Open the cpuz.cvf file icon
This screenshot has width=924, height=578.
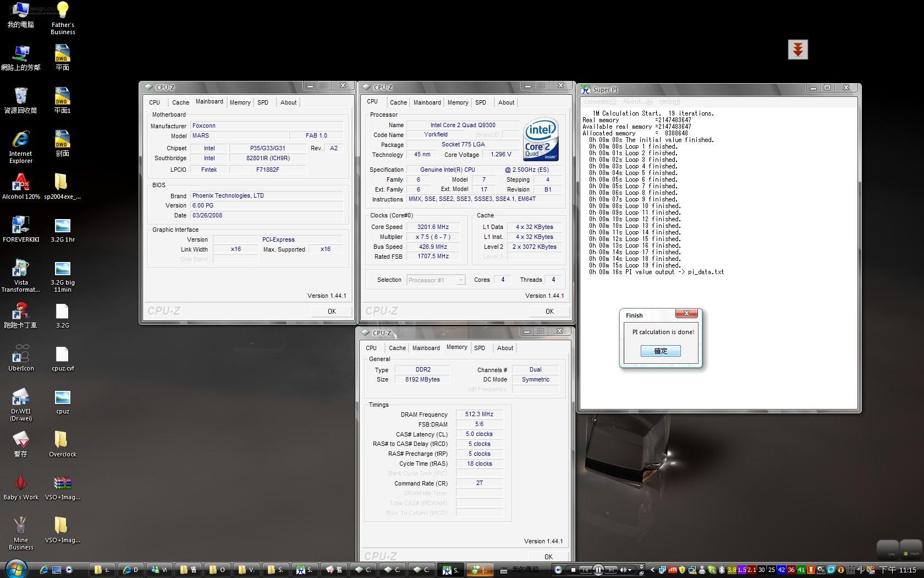click(x=63, y=358)
